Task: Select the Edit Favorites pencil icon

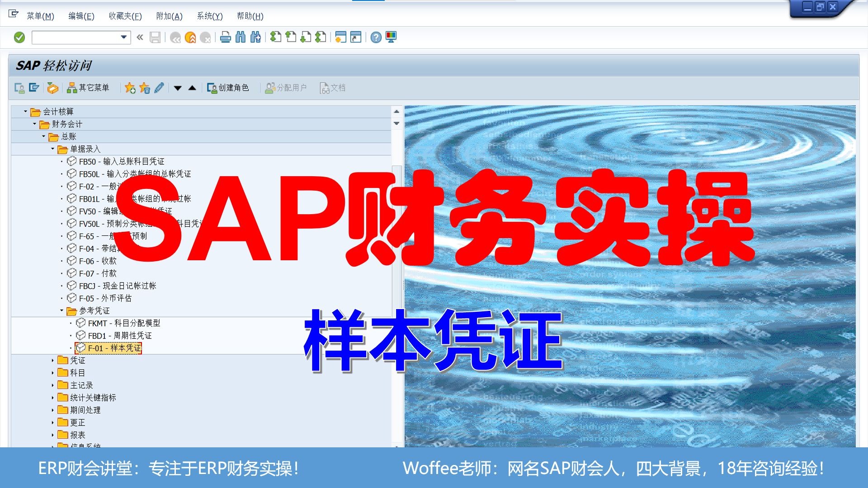Action: pos(158,88)
